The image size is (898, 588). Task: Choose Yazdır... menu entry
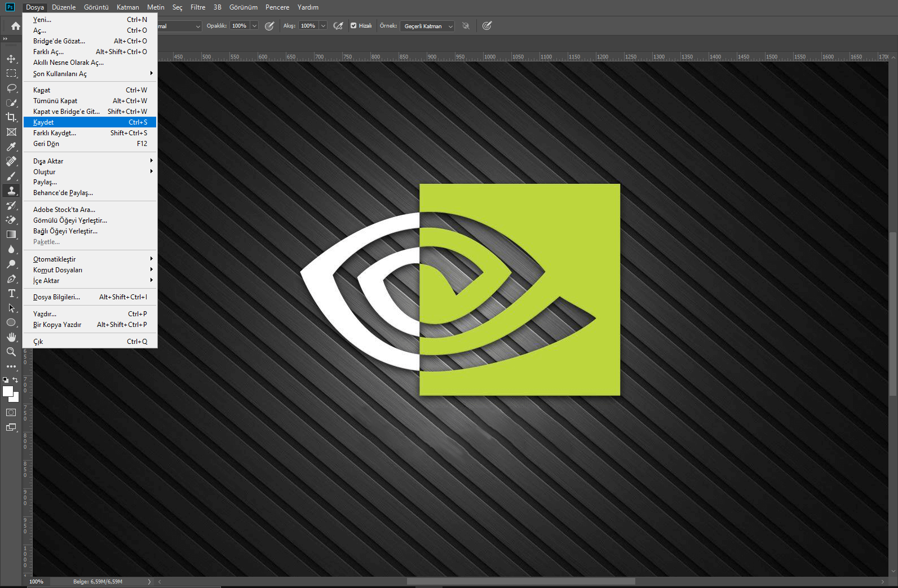(x=90, y=314)
